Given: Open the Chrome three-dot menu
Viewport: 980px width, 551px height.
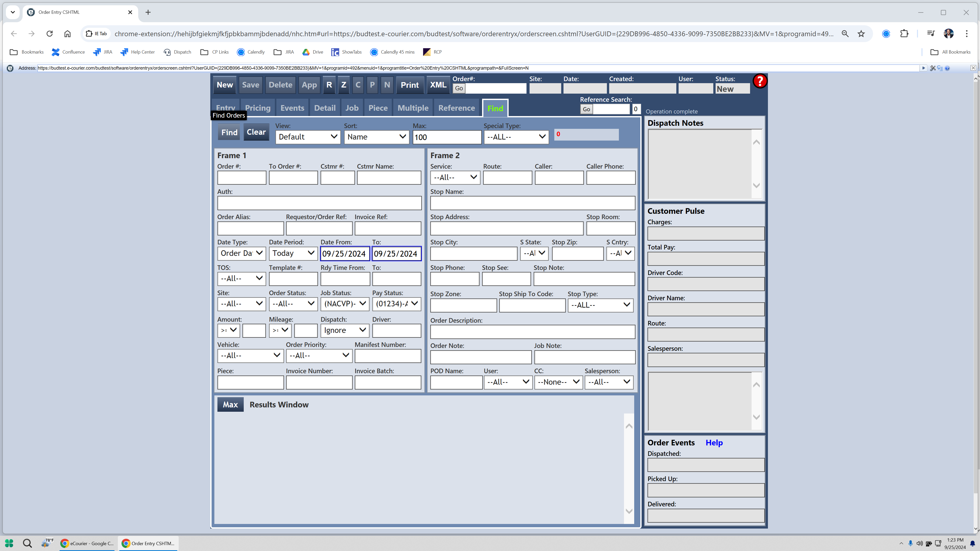Looking at the screenshot, I should tap(966, 33).
